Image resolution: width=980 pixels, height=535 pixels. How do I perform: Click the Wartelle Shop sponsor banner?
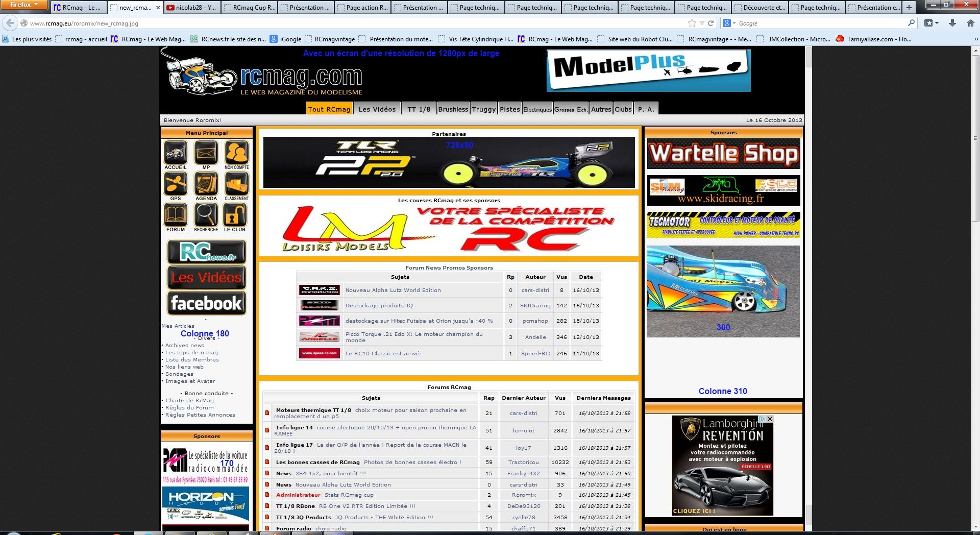click(723, 153)
